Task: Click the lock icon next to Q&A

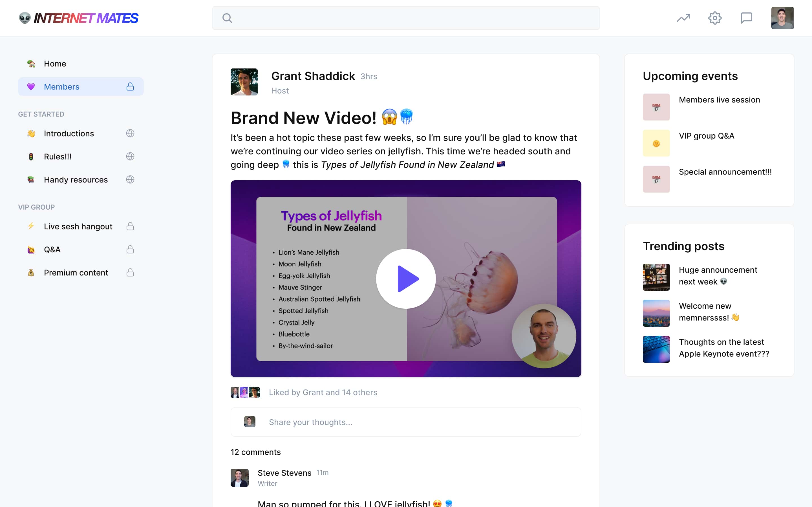Action: [x=130, y=249]
